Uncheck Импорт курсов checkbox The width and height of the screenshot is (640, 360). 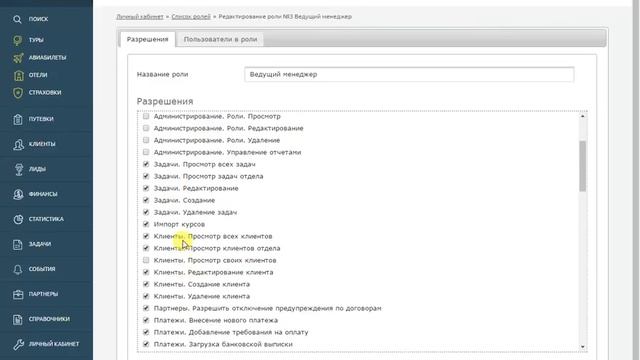pyautogui.click(x=146, y=224)
